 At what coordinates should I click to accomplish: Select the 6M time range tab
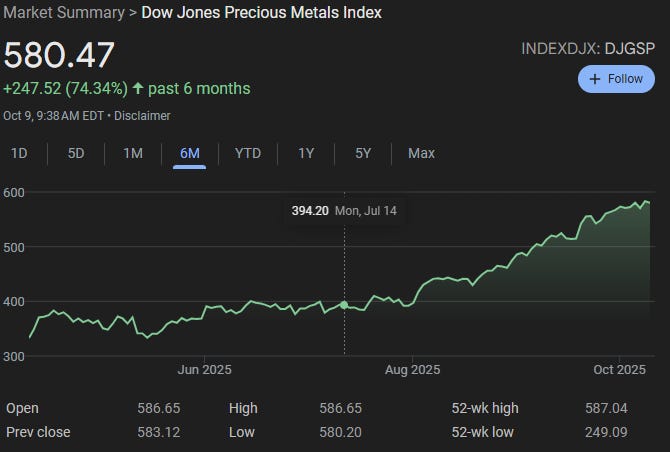point(190,153)
